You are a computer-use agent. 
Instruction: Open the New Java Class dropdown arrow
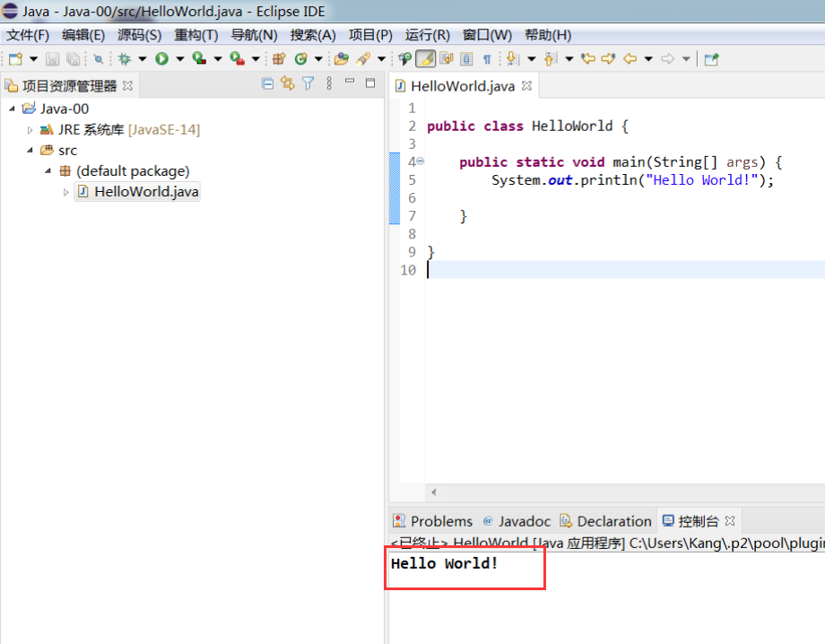318,59
